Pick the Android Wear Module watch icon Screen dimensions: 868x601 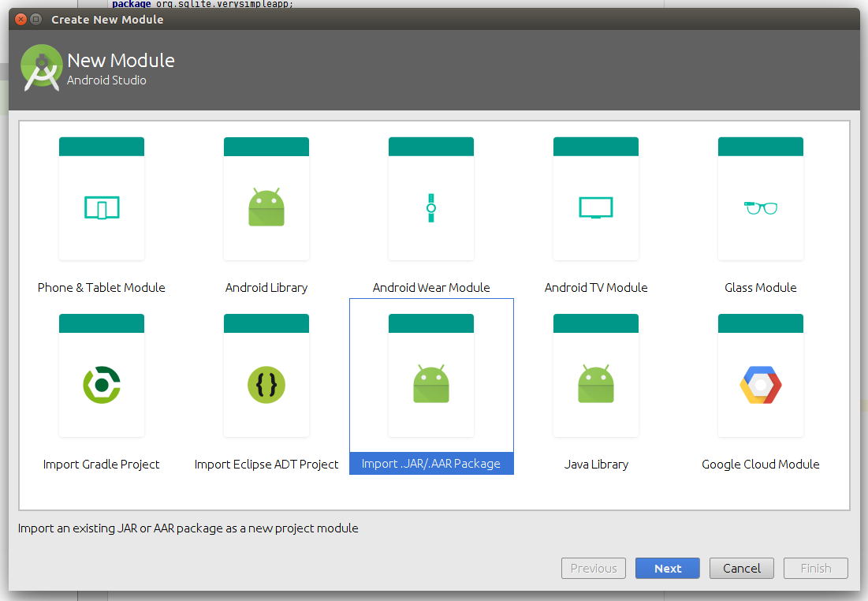click(x=430, y=208)
